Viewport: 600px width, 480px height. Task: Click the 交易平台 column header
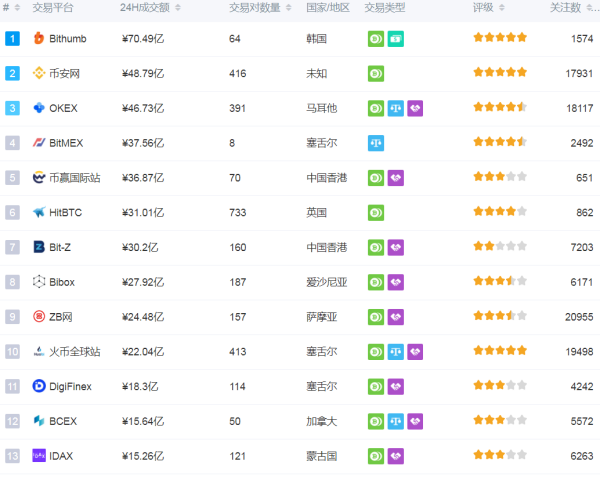(x=53, y=8)
